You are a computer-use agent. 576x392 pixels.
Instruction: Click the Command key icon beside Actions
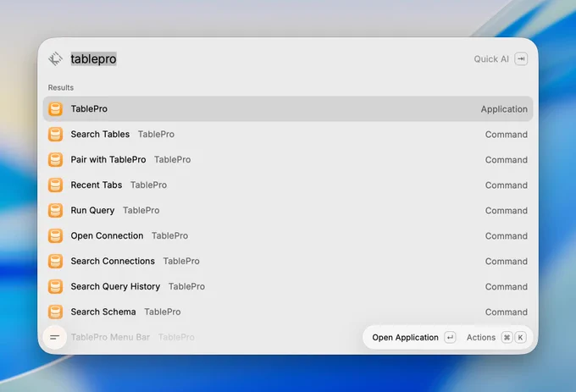pyautogui.click(x=507, y=337)
